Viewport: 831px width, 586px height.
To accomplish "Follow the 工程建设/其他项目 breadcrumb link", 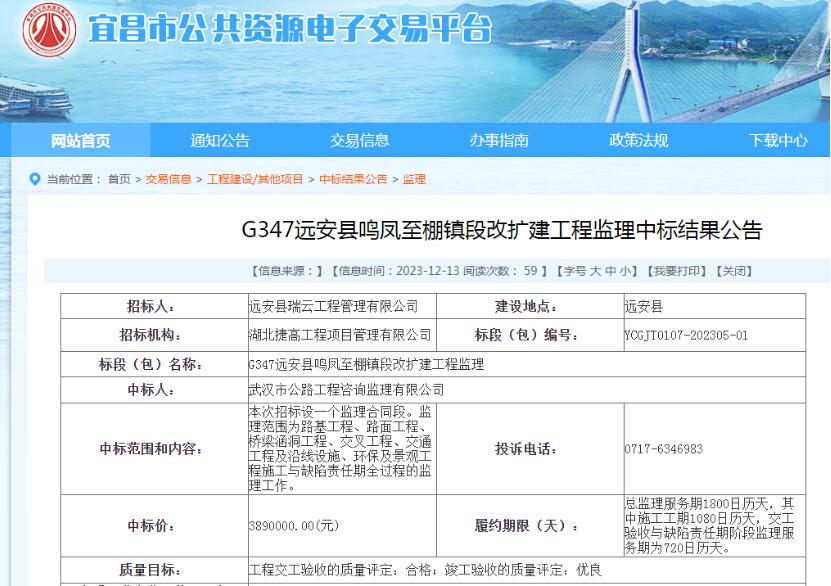I will (255, 179).
